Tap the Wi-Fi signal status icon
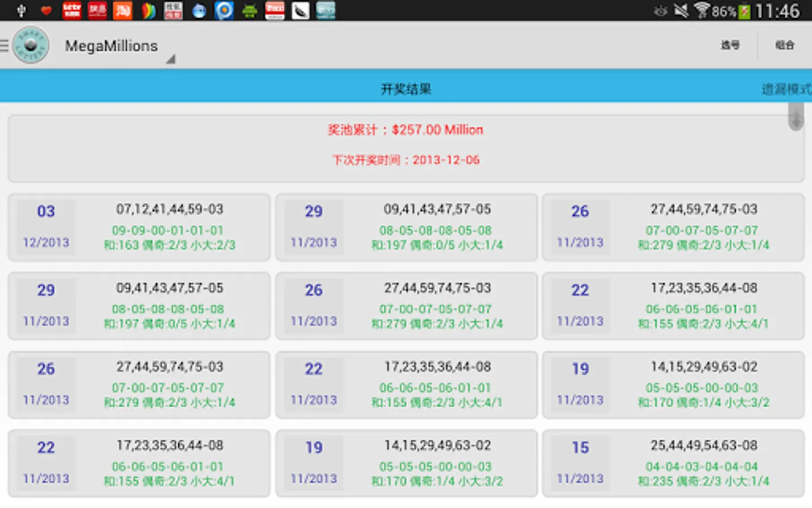This screenshot has width=812, height=508. click(x=702, y=10)
